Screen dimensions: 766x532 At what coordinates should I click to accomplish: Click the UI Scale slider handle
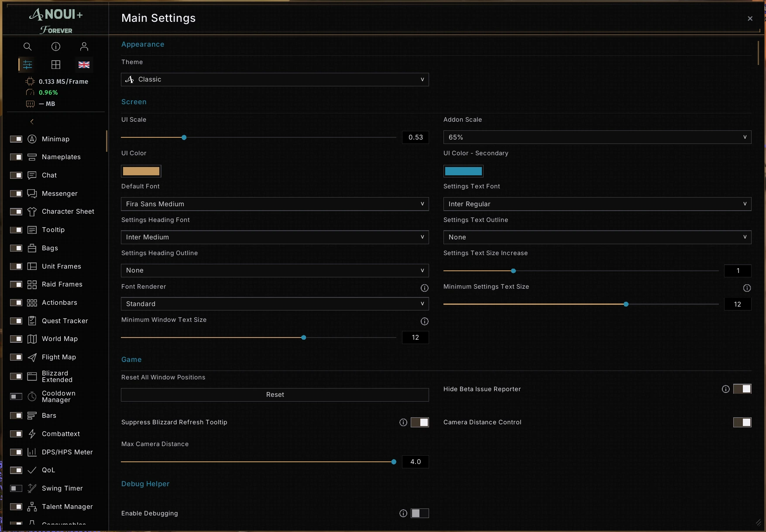click(x=184, y=137)
